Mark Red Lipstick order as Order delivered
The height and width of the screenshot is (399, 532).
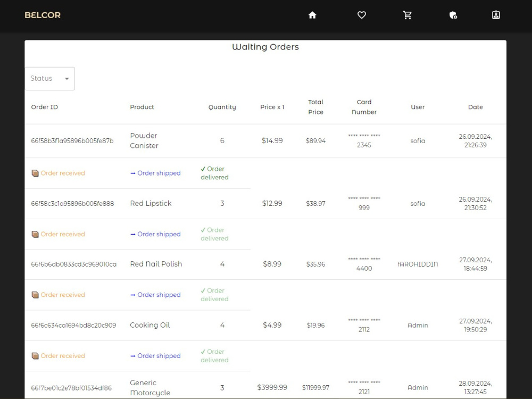click(x=214, y=234)
